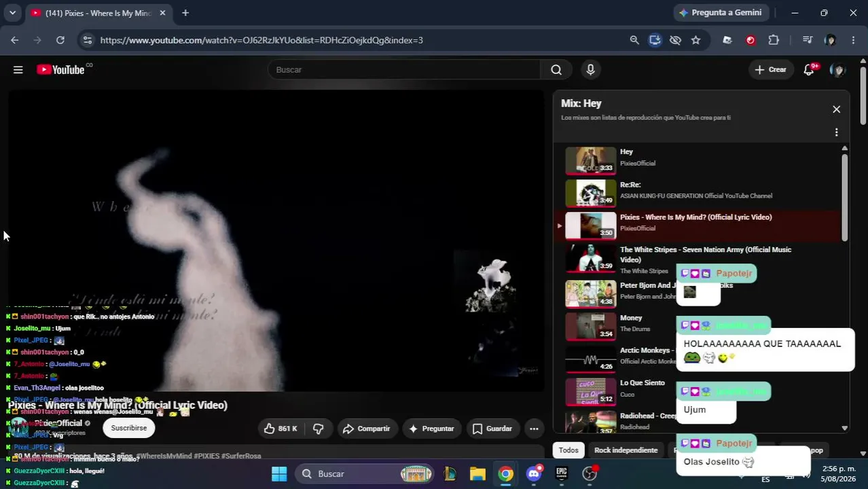Click the PixiesOfficial channel name under video
This screenshot has height=489, width=868.
[60, 423]
